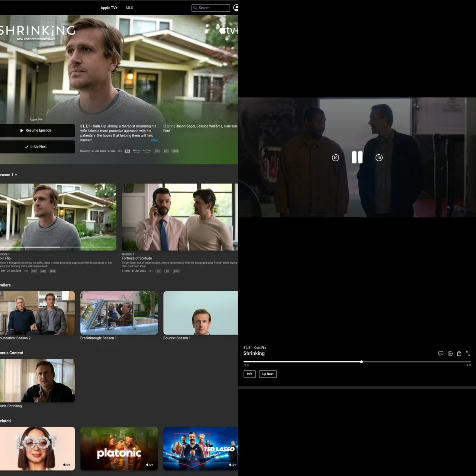This screenshot has width=476, height=476.
Task: Open the Apple TV+ tab
Action: tap(109, 8)
